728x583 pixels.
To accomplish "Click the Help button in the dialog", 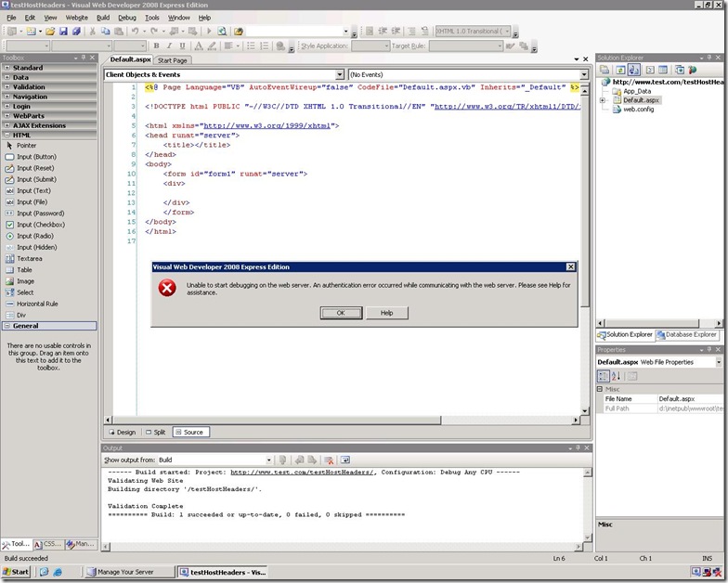I will click(x=387, y=313).
